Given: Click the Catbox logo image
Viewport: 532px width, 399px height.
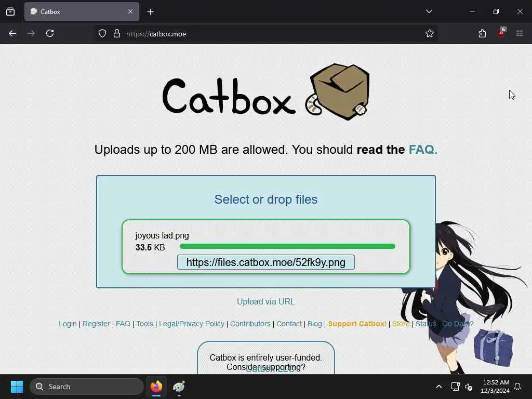Looking at the screenshot, I should tap(266, 92).
